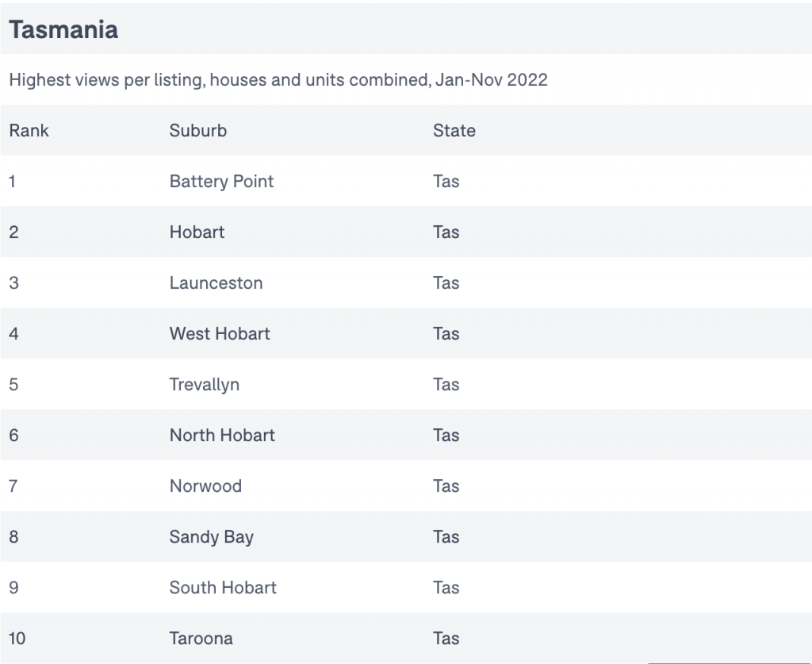Screen dimensions: 812x664
Task: Click the Battery Point suburb cell
Action: (221, 182)
